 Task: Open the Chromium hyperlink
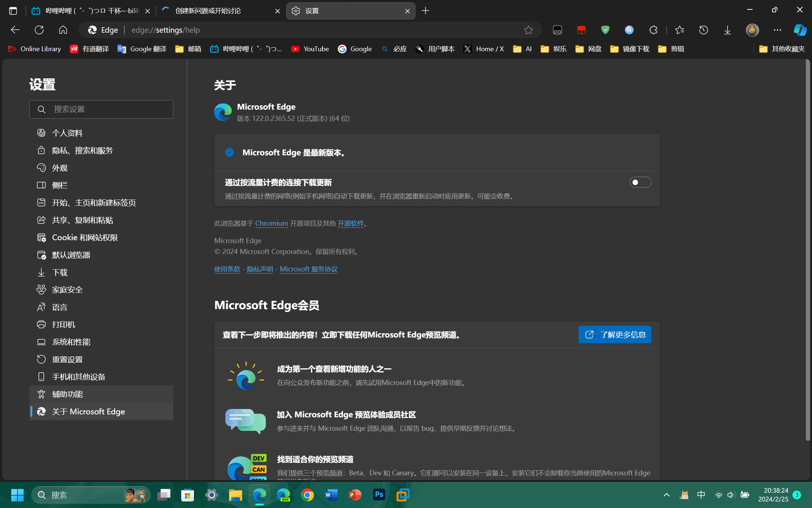272,224
